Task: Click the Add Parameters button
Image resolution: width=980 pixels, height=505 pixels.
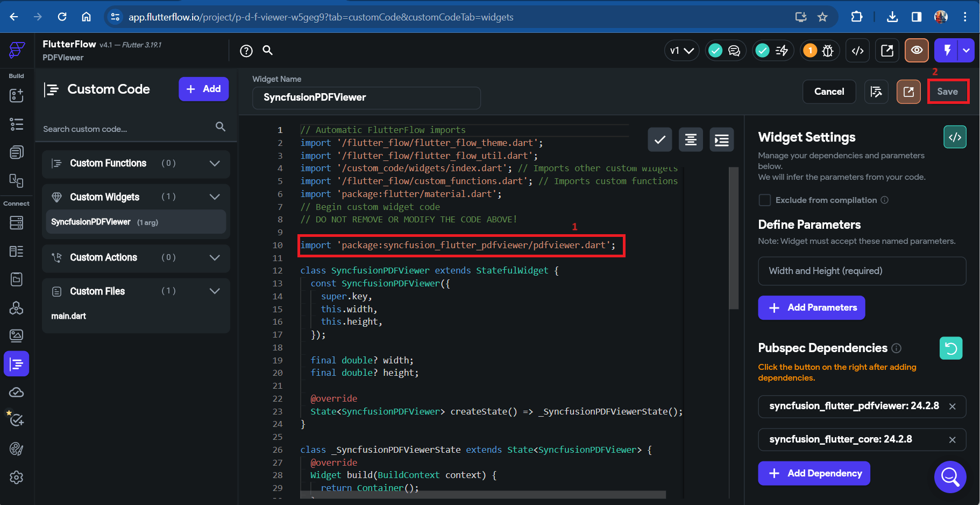Action: tap(812, 308)
